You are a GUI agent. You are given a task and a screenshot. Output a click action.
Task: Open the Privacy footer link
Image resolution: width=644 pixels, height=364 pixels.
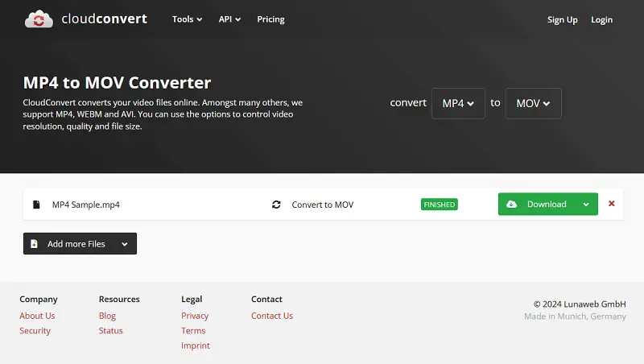(195, 316)
